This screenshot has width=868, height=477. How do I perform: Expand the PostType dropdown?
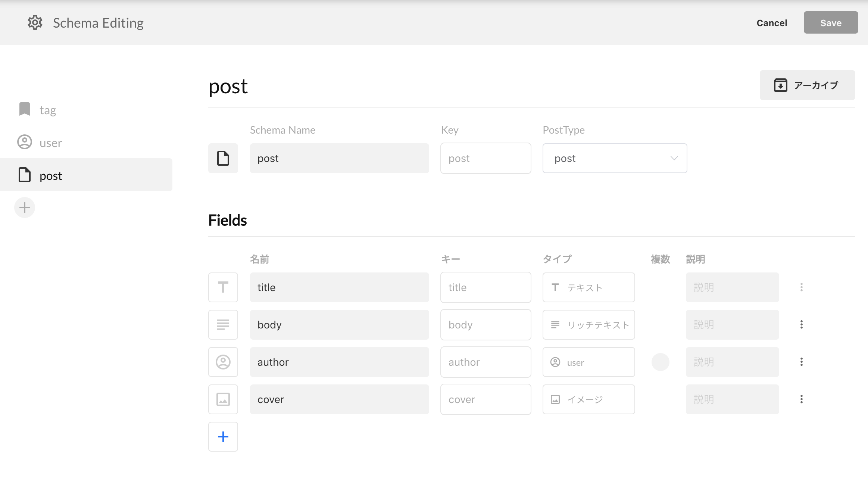[x=615, y=158]
